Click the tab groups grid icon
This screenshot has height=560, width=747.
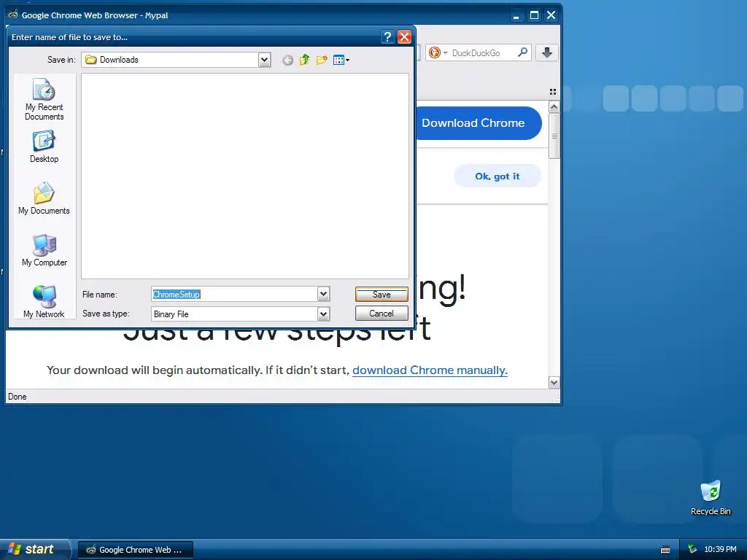[x=553, y=92]
